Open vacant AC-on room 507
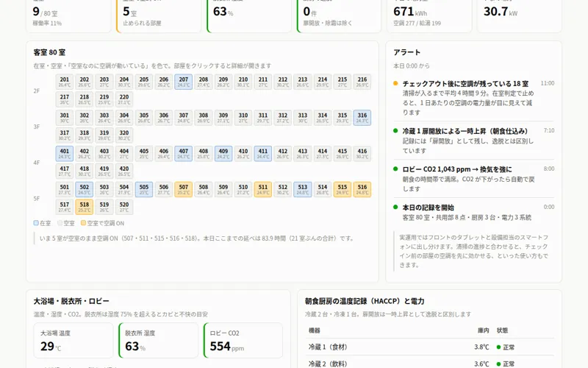The width and height of the screenshot is (588, 368). click(183, 190)
